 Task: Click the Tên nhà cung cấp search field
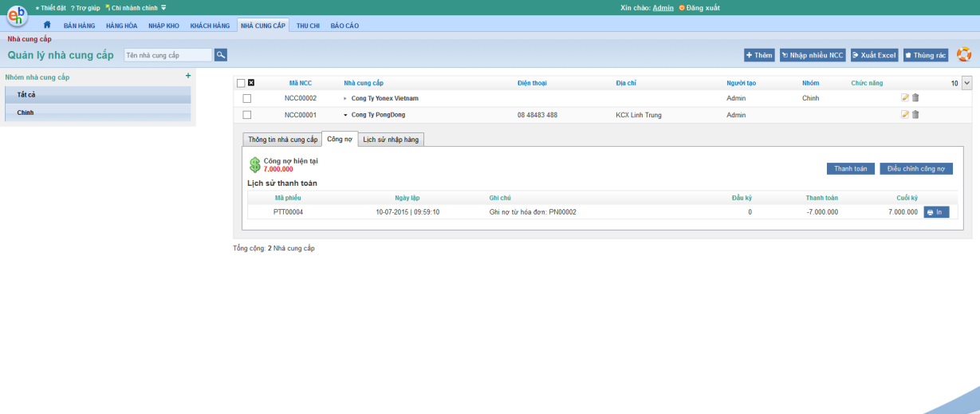click(168, 55)
